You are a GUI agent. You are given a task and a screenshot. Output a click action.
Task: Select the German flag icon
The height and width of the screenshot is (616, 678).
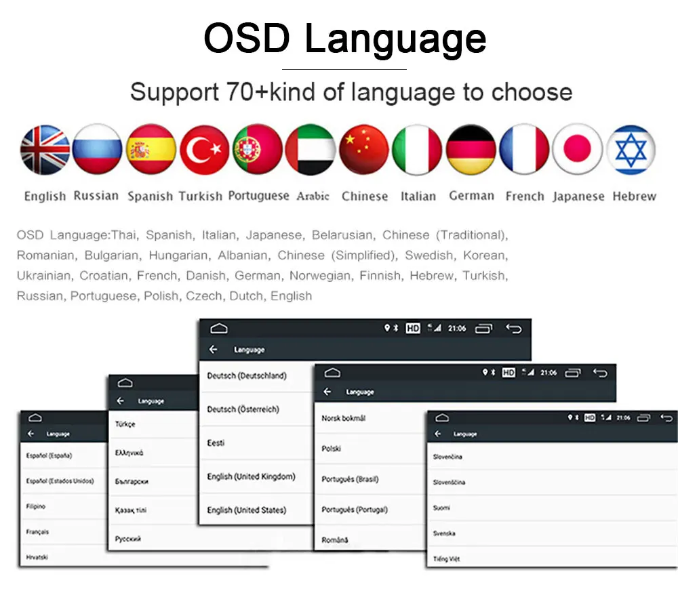pyautogui.click(x=471, y=150)
